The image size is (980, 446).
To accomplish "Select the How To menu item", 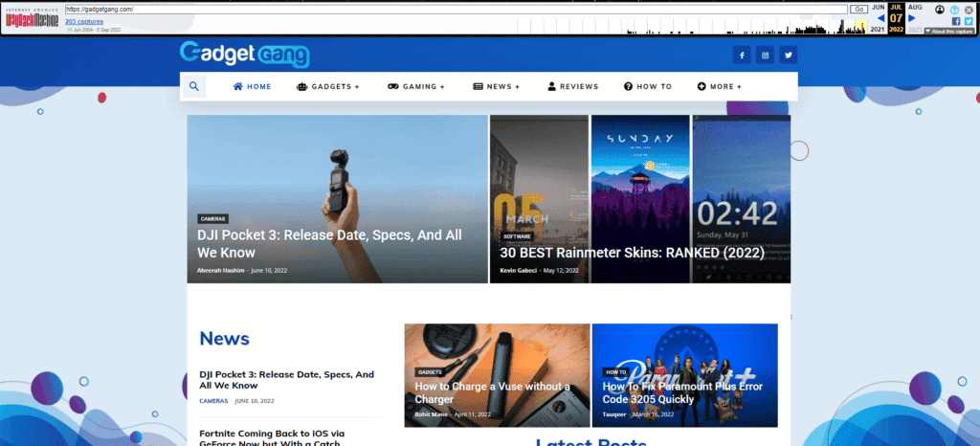I will pos(648,86).
